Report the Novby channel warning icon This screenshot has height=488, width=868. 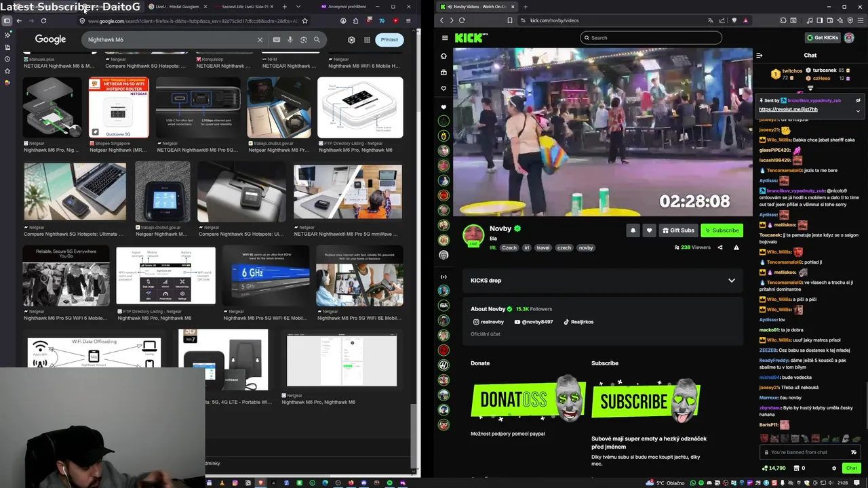736,247
